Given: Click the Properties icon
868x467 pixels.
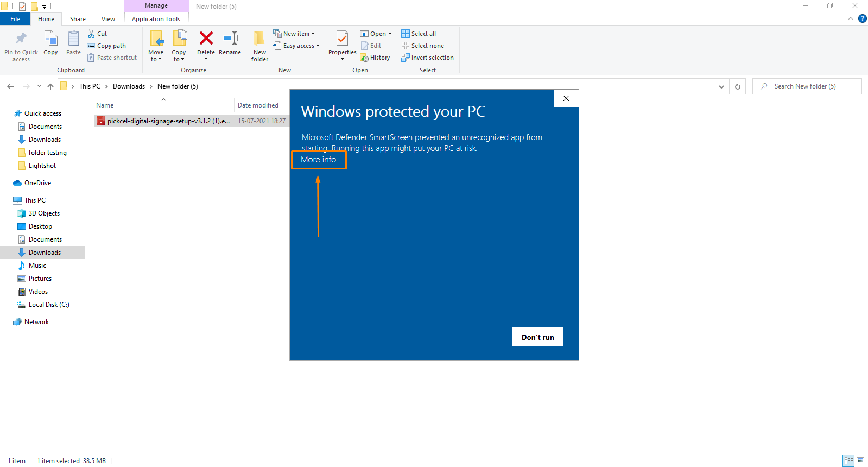Looking at the screenshot, I should coord(342,39).
